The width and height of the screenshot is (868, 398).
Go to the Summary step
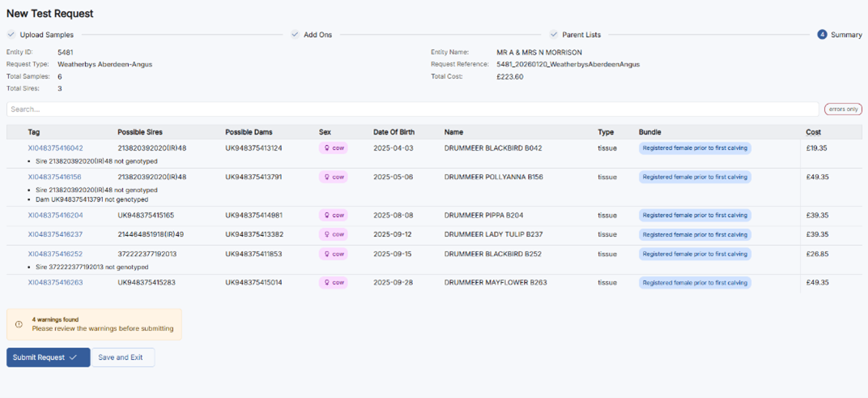tap(846, 34)
